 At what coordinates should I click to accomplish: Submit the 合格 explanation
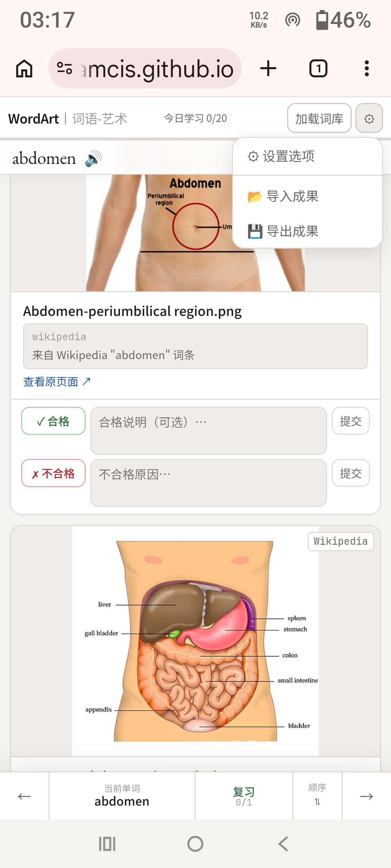pos(351,421)
